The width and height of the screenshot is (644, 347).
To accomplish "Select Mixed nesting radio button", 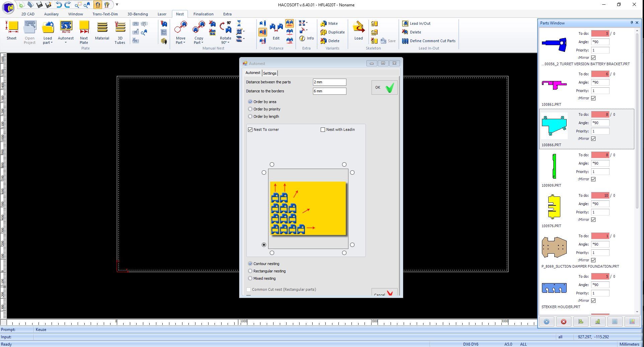I will 250,278.
